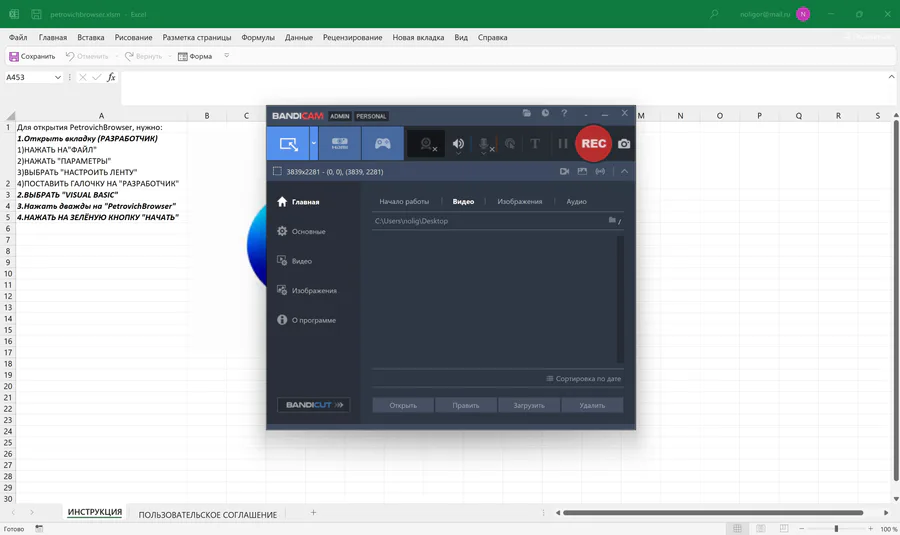
Task: Open Bandicam output folder icon in title bar
Action: click(x=526, y=113)
